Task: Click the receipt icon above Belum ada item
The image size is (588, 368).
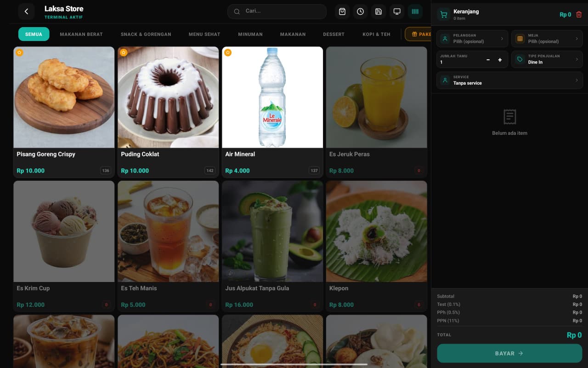Action: click(x=509, y=117)
